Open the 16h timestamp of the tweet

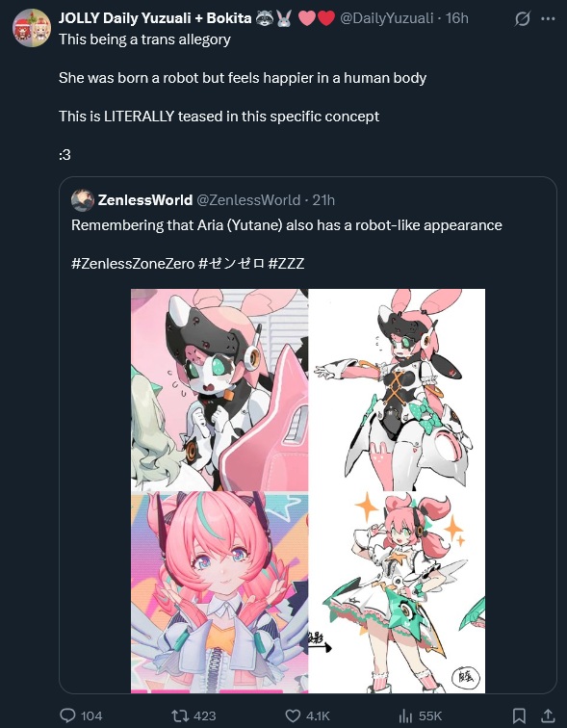(x=456, y=18)
